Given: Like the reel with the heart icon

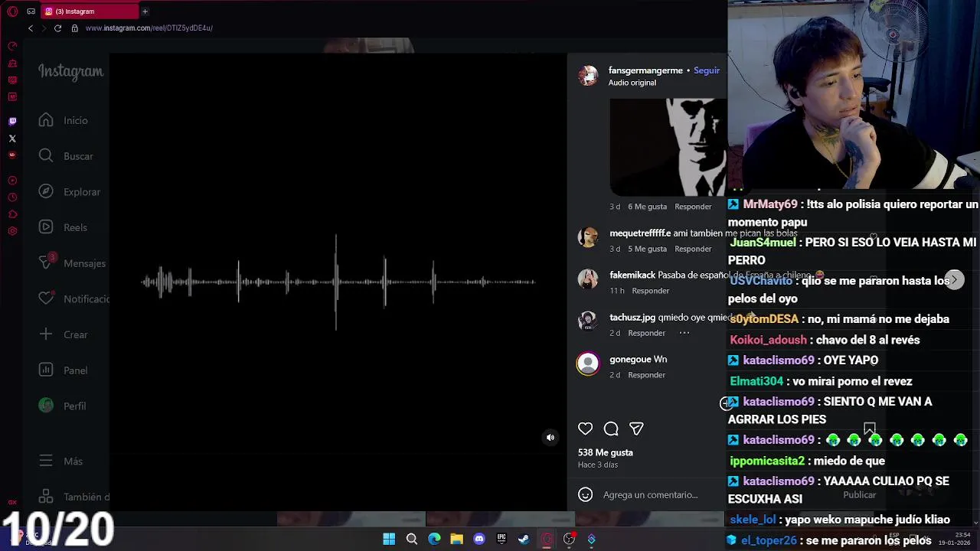Looking at the screenshot, I should tap(585, 429).
